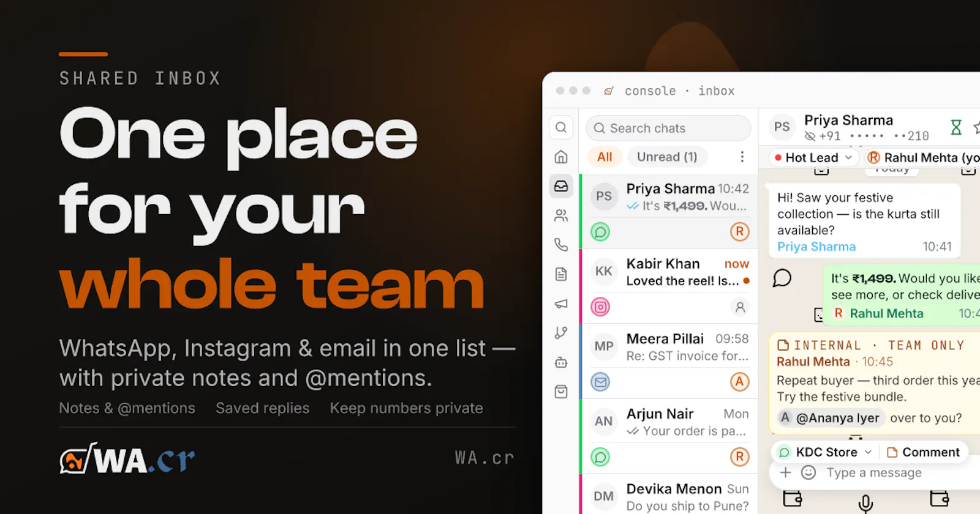Open the Kabir Khan conversation
This screenshot has width=980, height=514.
669,286
